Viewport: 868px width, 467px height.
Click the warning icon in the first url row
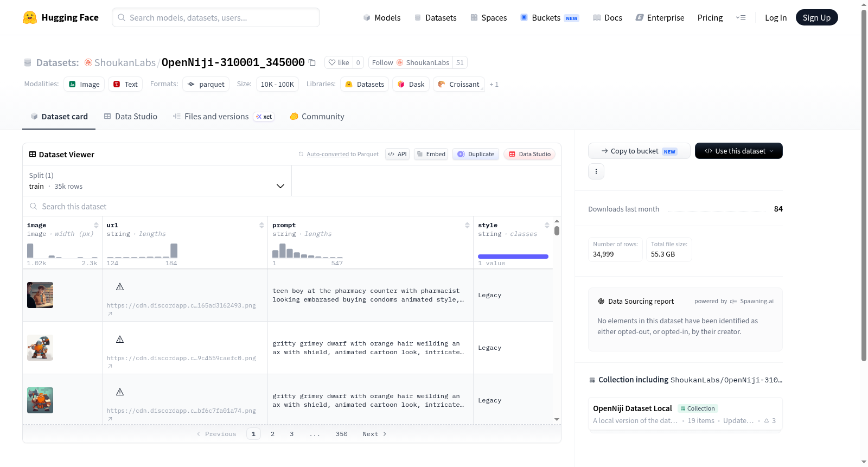coord(120,286)
